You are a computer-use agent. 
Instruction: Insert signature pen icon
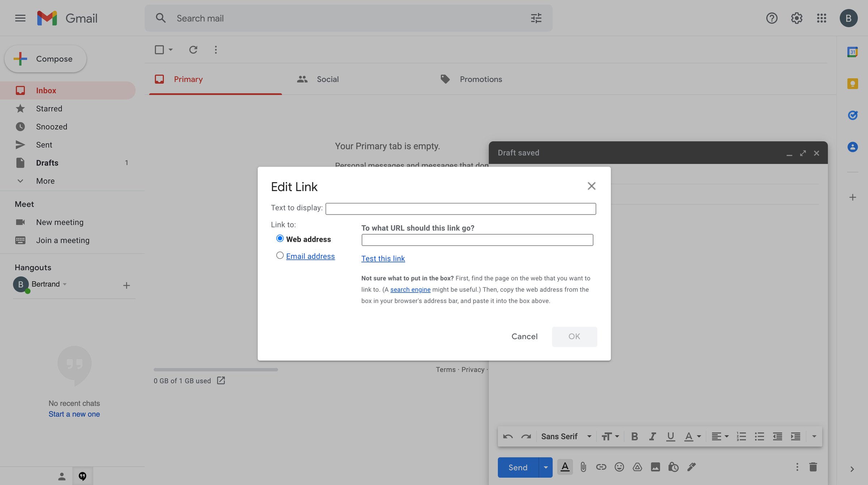click(691, 467)
